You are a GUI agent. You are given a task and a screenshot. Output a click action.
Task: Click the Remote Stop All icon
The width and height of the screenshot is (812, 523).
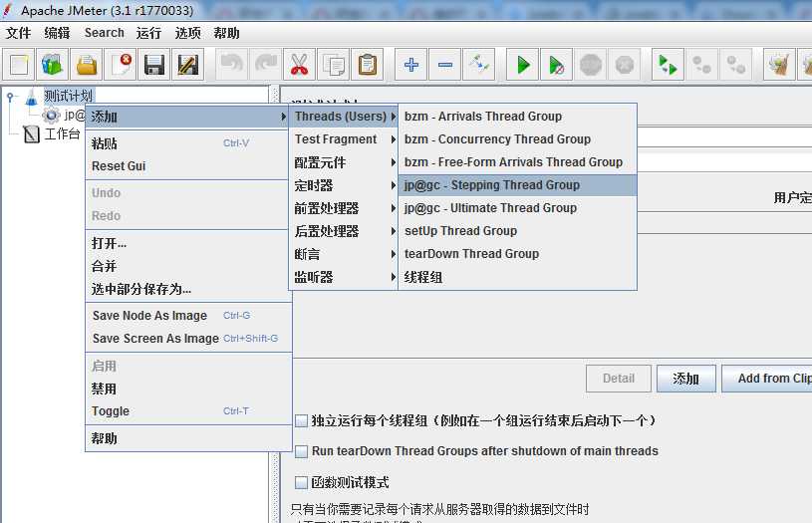tap(702, 65)
